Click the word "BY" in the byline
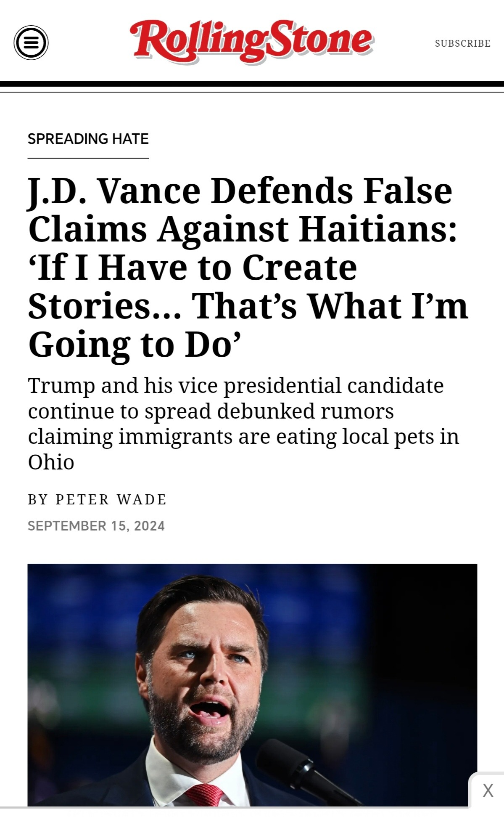This screenshot has height=817, width=504. coord(38,499)
